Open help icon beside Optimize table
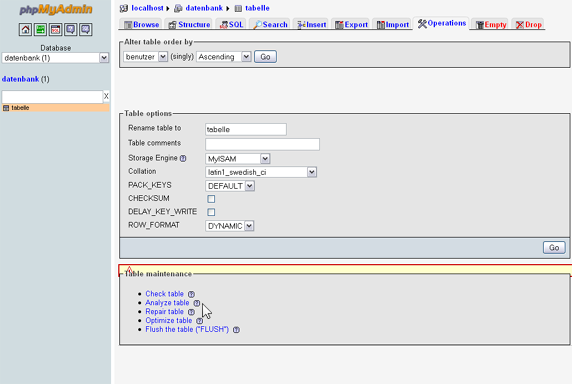The width and height of the screenshot is (572, 384). tap(200, 321)
